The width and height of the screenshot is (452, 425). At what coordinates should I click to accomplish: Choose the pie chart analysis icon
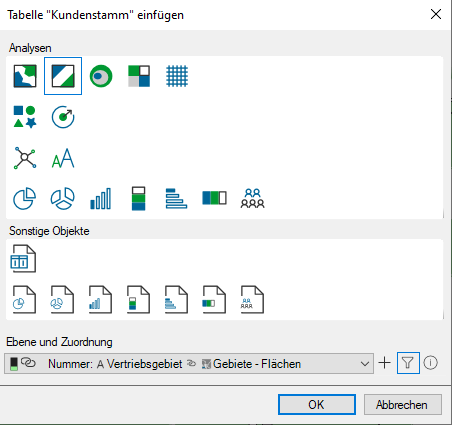[x=24, y=199]
